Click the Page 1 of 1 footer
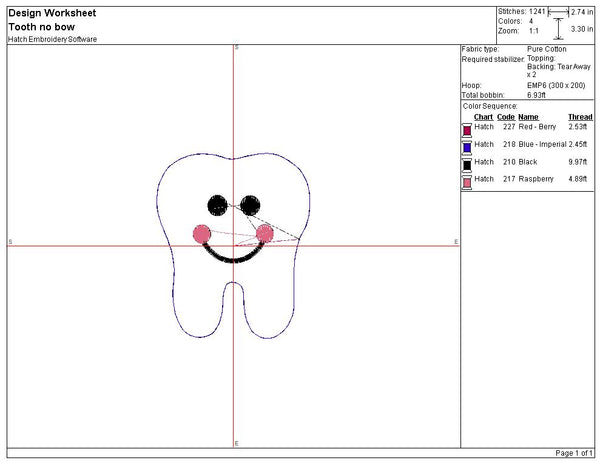The width and height of the screenshot is (600, 466). pyautogui.click(x=575, y=455)
